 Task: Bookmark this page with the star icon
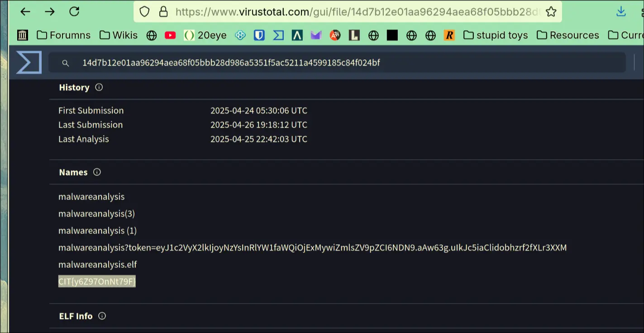551,12
